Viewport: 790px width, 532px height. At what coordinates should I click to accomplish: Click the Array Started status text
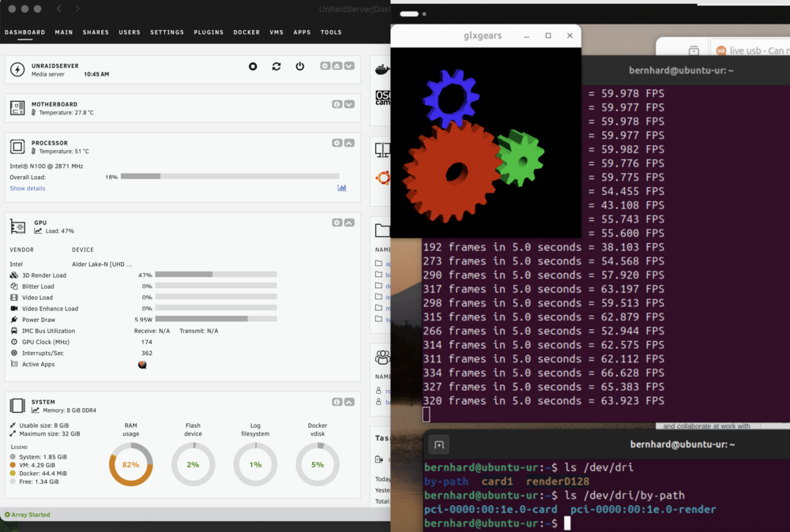click(31, 515)
